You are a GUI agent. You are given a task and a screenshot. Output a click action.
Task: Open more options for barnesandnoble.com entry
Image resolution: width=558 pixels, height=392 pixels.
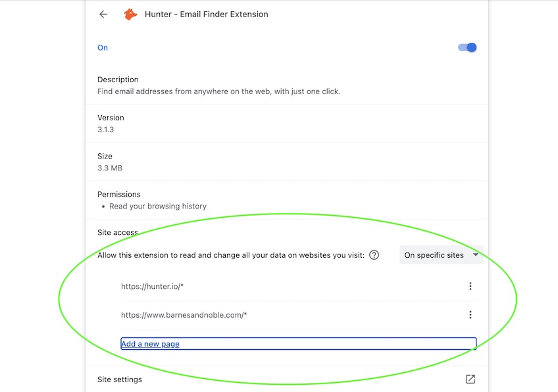click(470, 314)
